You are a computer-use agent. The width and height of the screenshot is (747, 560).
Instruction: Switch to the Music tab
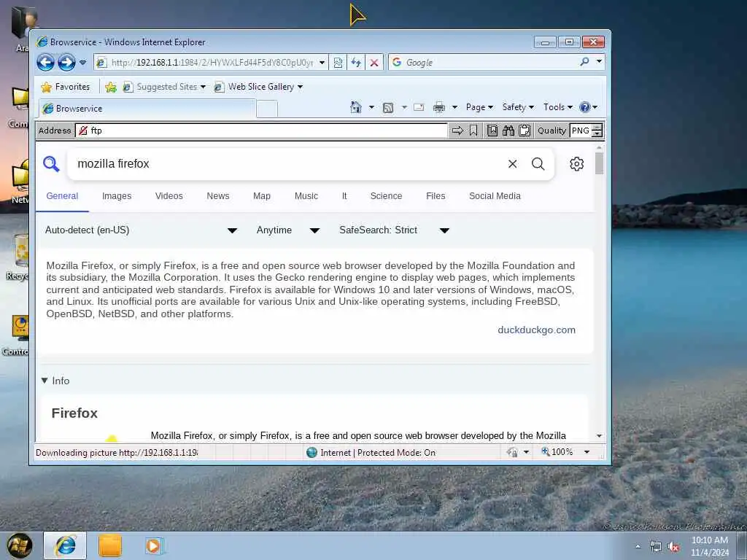[x=306, y=196]
